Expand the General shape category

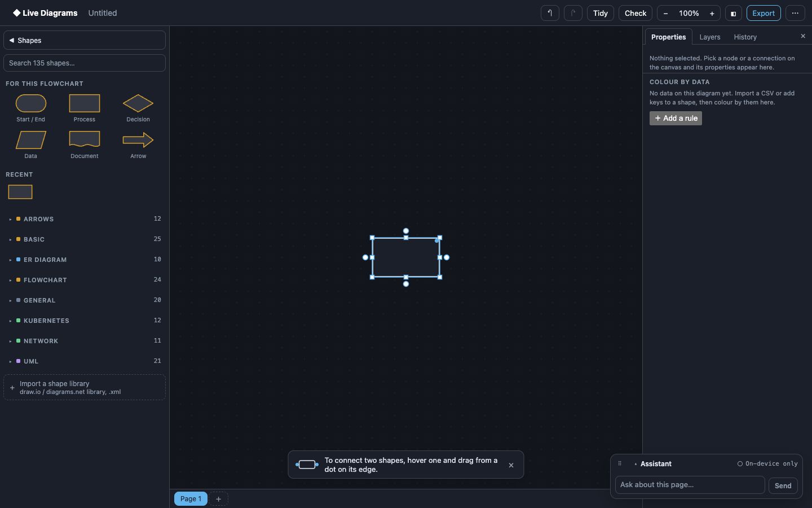(85, 300)
